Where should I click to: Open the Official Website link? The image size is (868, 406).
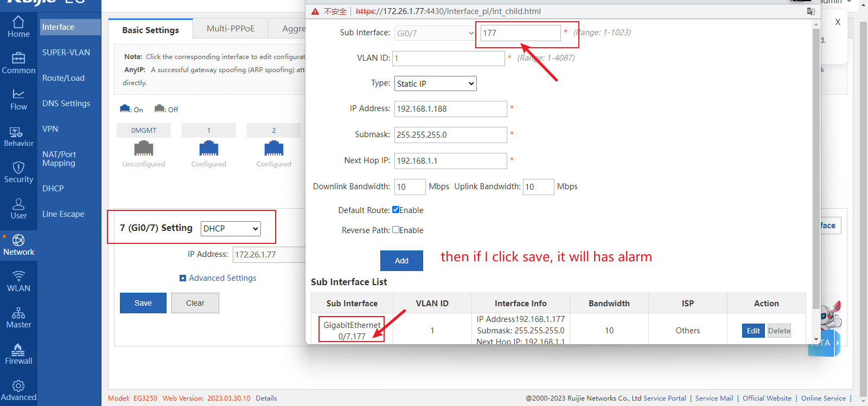coord(767,398)
